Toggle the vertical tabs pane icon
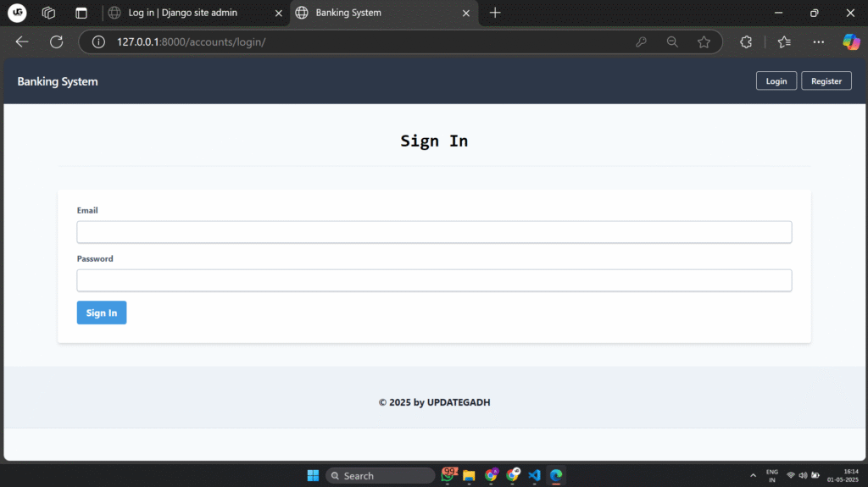This screenshot has width=868, height=487. (x=81, y=13)
